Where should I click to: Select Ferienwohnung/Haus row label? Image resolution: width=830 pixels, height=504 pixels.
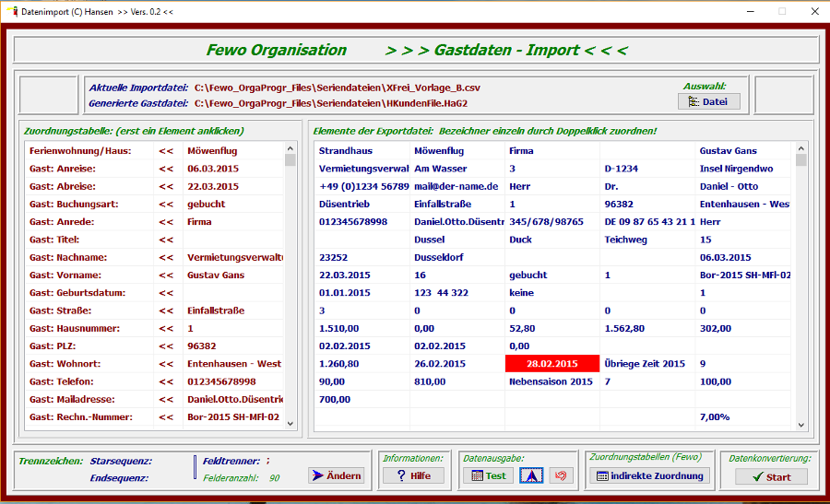80,150
